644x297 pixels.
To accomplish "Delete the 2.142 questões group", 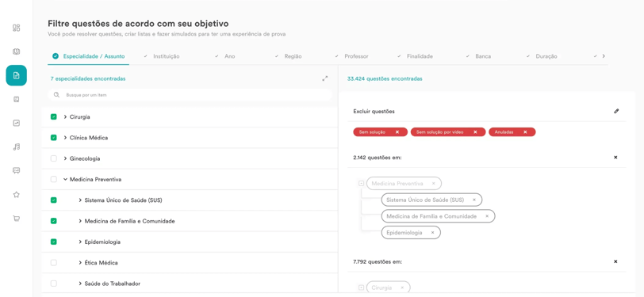I will click(615, 157).
